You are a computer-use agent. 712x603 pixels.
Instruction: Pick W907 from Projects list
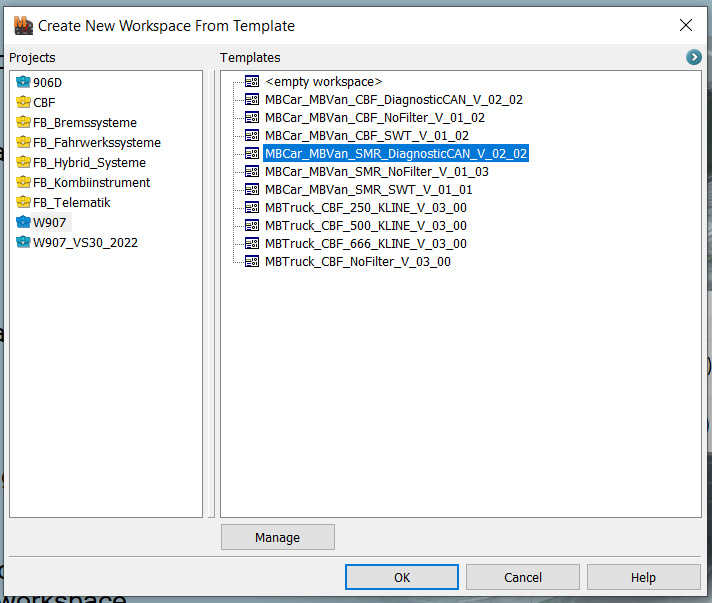point(49,222)
